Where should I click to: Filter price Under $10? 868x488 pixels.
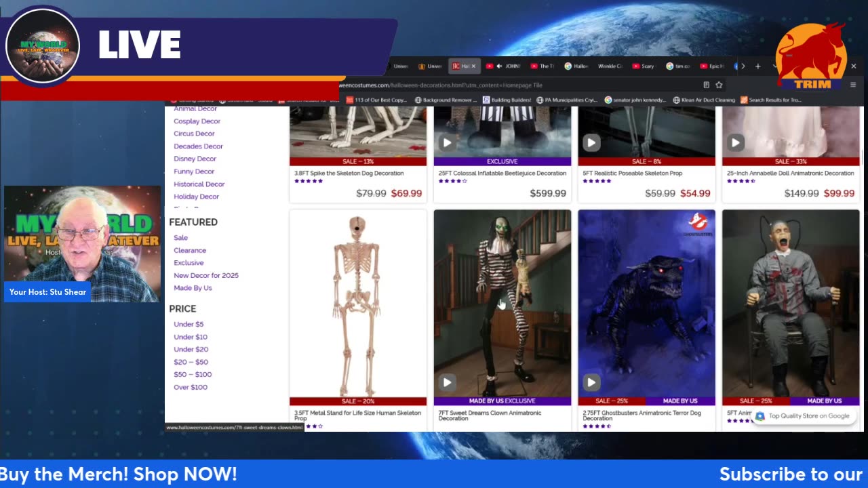[x=191, y=337]
